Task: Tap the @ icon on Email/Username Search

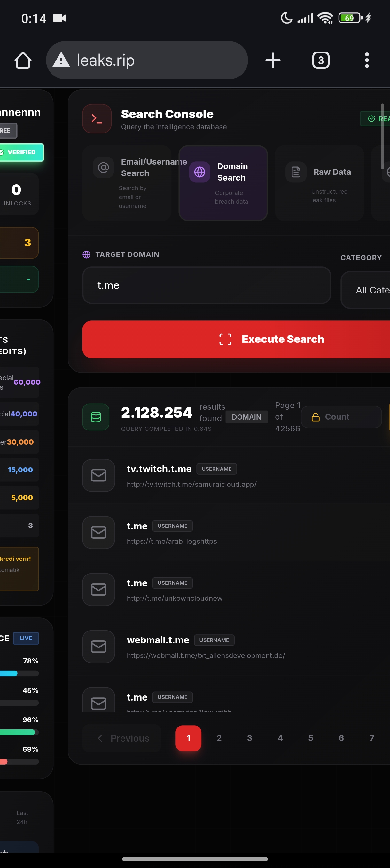Action: click(x=103, y=167)
